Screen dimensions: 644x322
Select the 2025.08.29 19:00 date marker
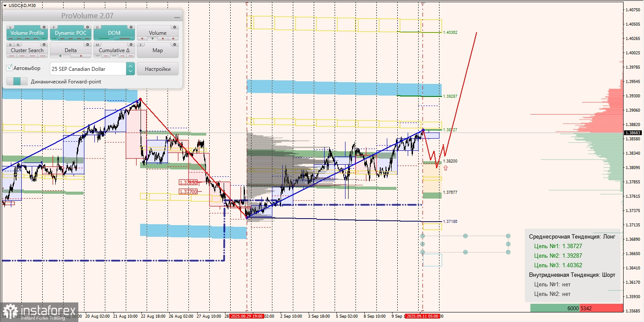click(x=247, y=316)
